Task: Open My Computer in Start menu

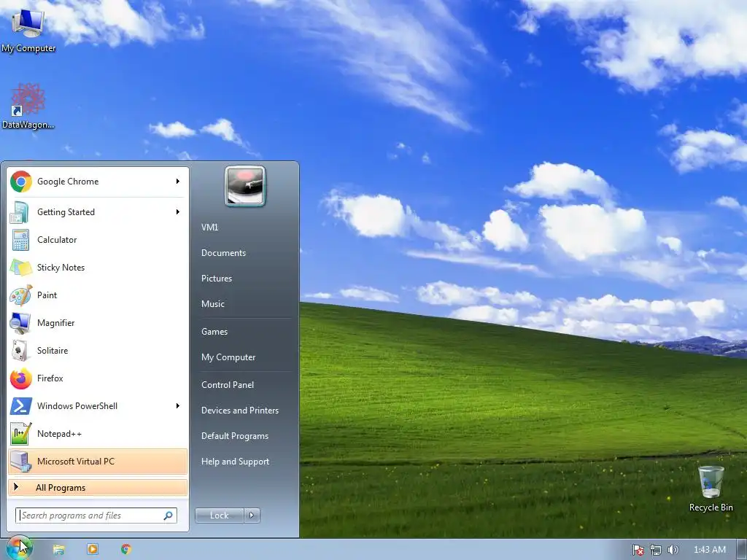Action: pyautogui.click(x=228, y=357)
